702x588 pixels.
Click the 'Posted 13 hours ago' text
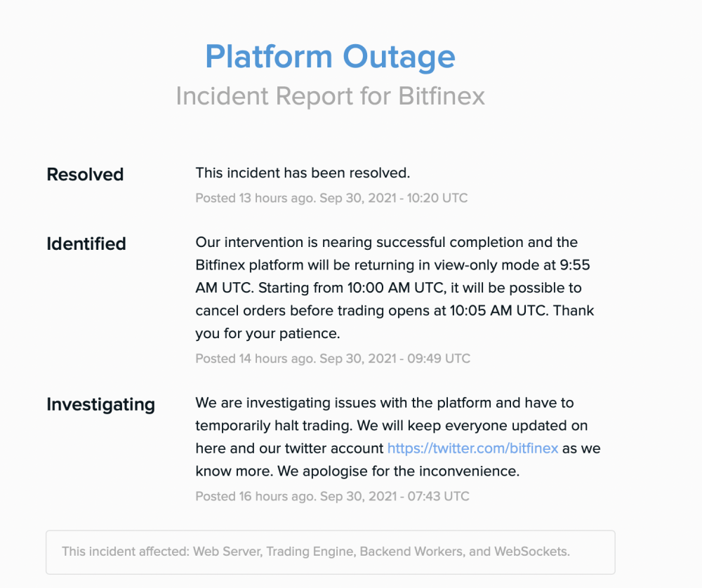256,198
